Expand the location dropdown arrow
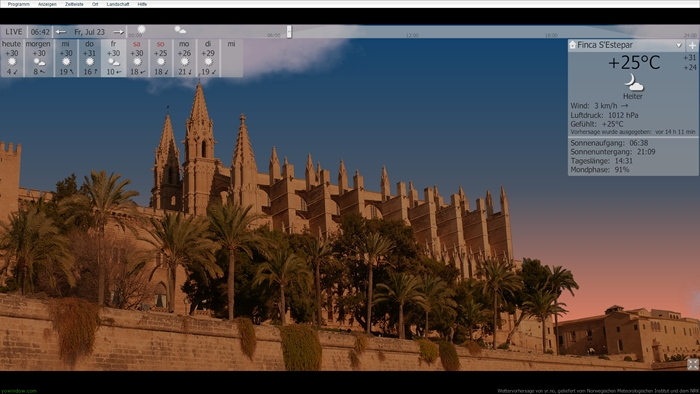 (679, 45)
